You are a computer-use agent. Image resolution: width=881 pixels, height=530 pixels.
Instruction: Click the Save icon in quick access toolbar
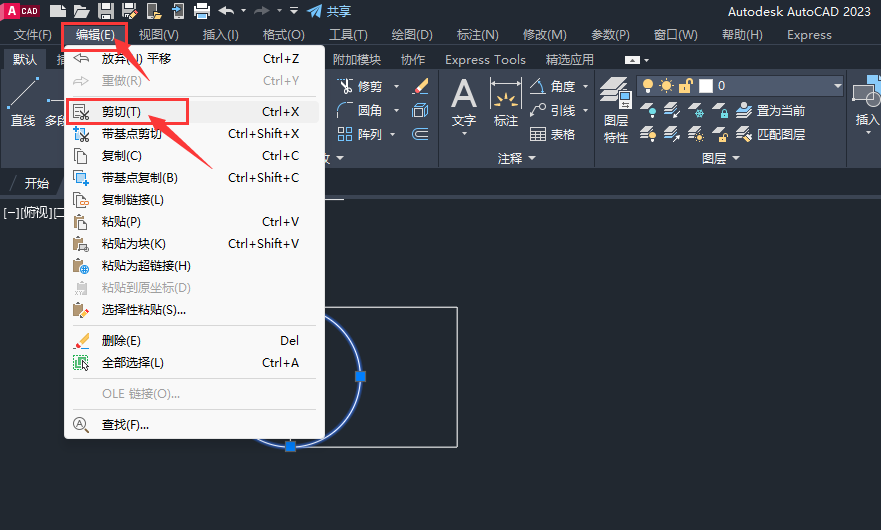tap(106, 11)
